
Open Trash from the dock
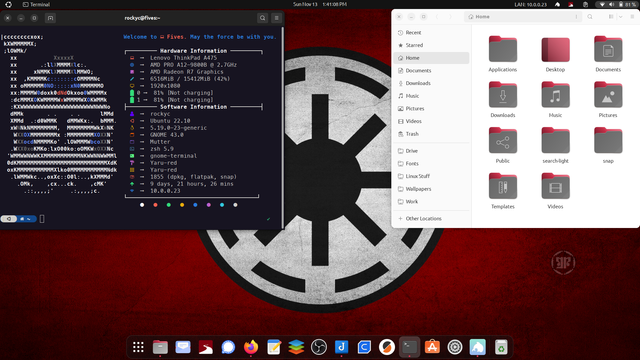point(501,347)
